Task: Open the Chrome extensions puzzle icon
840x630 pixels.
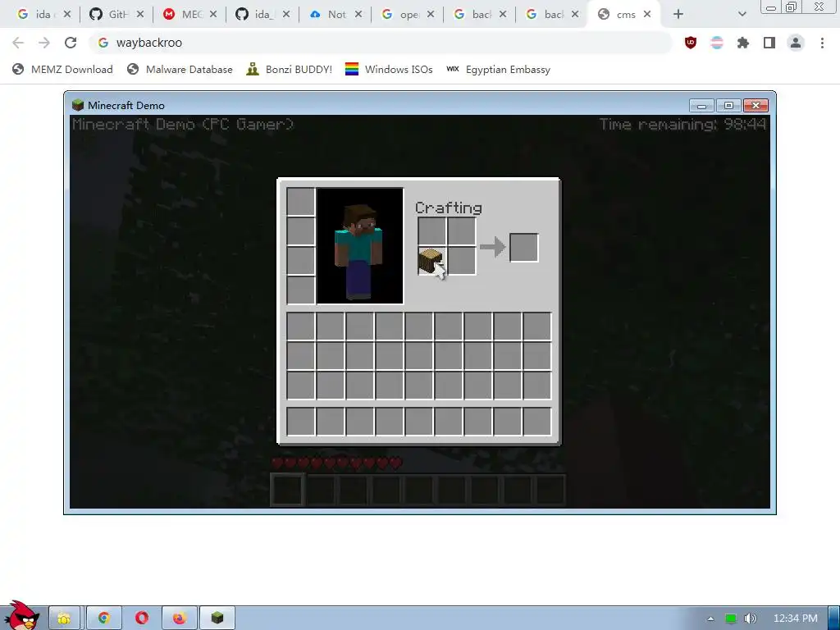Action: pos(743,43)
